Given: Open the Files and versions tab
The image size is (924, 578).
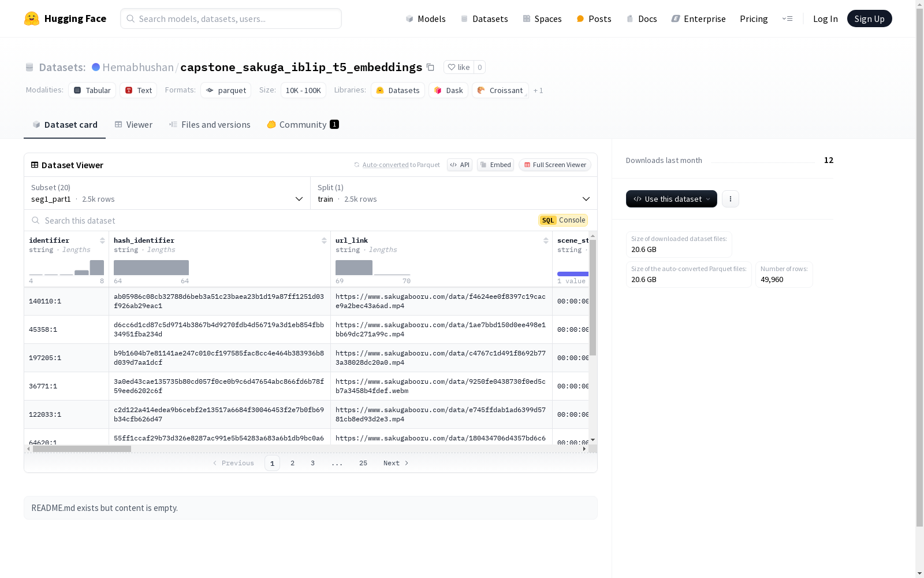Looking at the screenshot, I should (x=210, y=125).
